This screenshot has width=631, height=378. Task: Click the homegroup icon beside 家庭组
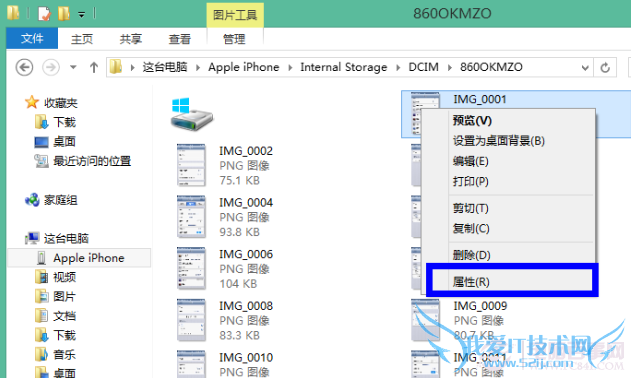click(x=32, y=200)
